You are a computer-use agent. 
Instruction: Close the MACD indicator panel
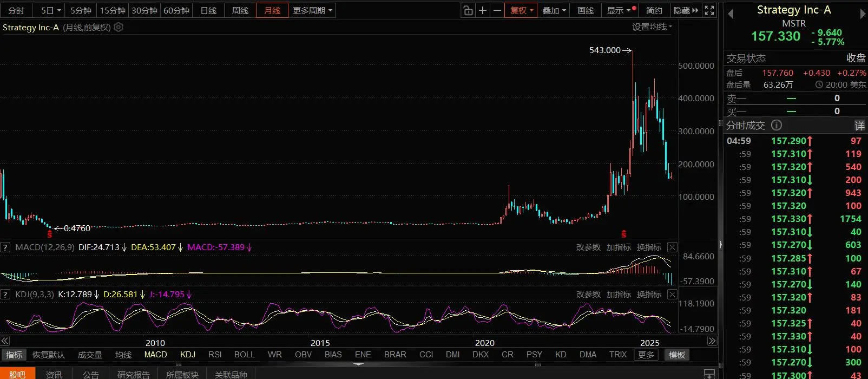click(x=672, y=247)
